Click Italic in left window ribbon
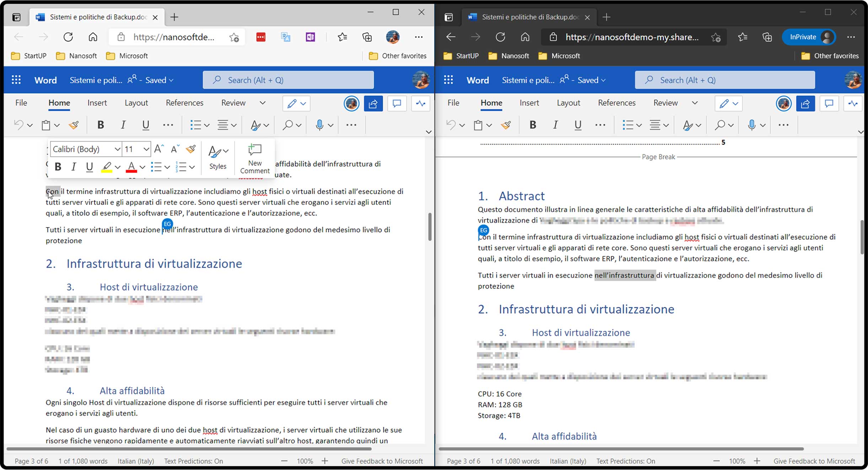The image size is (868, 470). coord(123,125)
